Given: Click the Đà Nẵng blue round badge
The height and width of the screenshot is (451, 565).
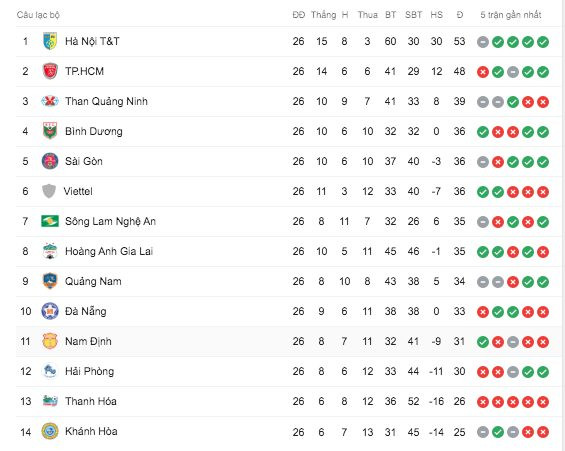Looking at the screenshot, I should tap(50, 311).
